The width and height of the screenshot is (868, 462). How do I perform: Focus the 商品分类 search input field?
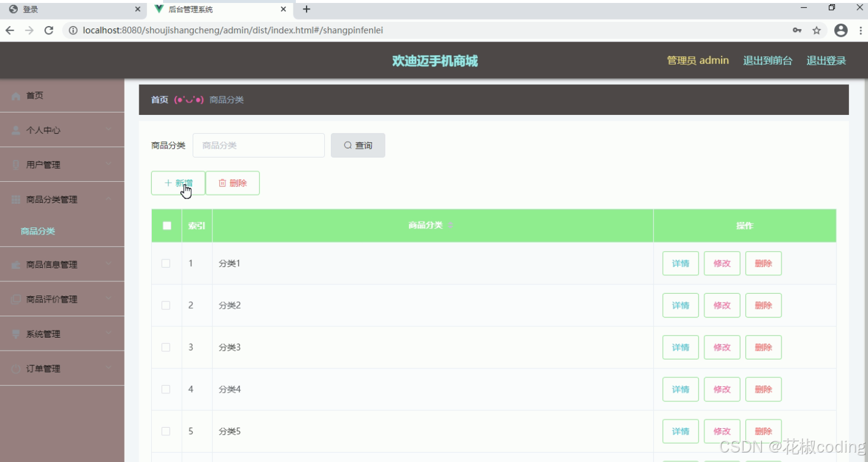(259, 145)
